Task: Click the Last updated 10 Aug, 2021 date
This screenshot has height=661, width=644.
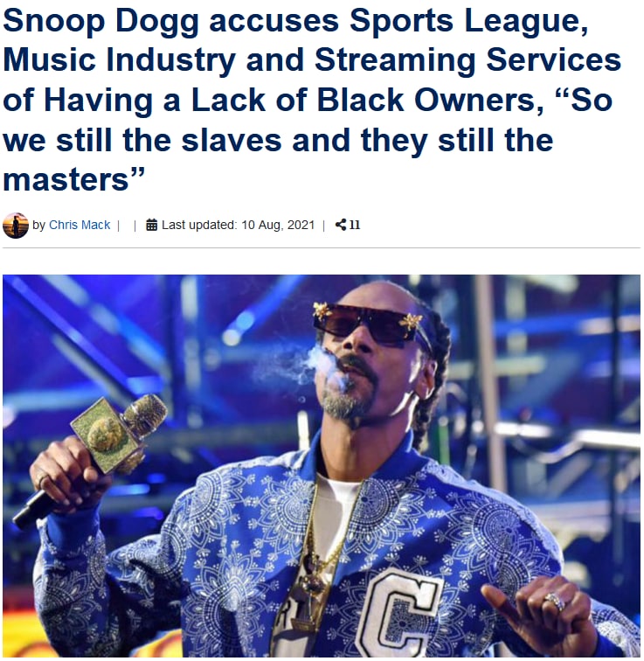Action: pos(278,225)
